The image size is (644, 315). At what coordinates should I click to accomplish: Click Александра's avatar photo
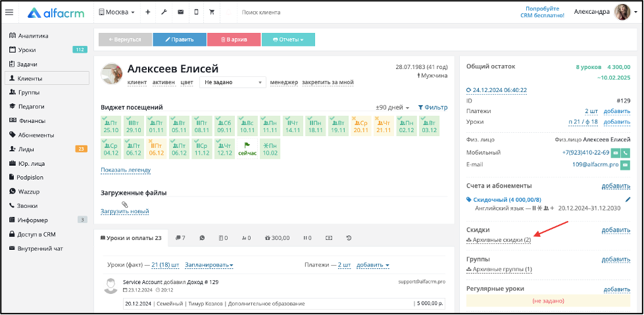[x=622, y=12]
